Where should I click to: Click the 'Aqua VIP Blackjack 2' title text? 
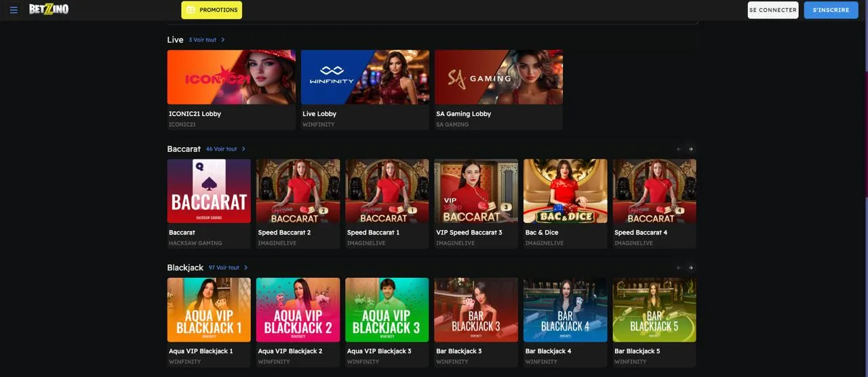[290, 351]
